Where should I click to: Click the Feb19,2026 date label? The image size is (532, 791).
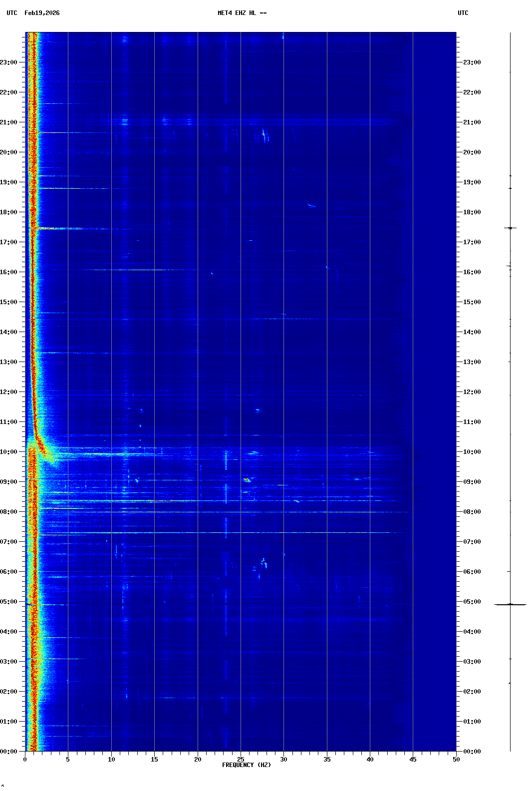42,13
